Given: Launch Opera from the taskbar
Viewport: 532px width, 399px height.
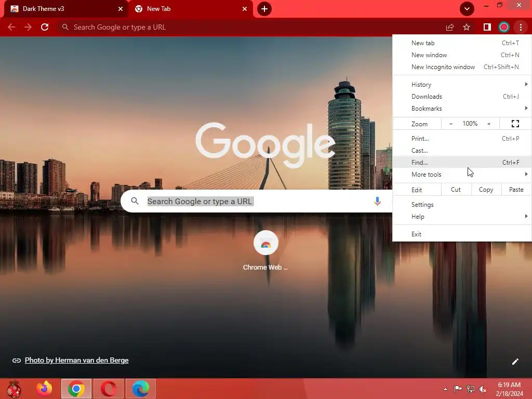Looking at the screenshot, I should (x=108, y=389).
